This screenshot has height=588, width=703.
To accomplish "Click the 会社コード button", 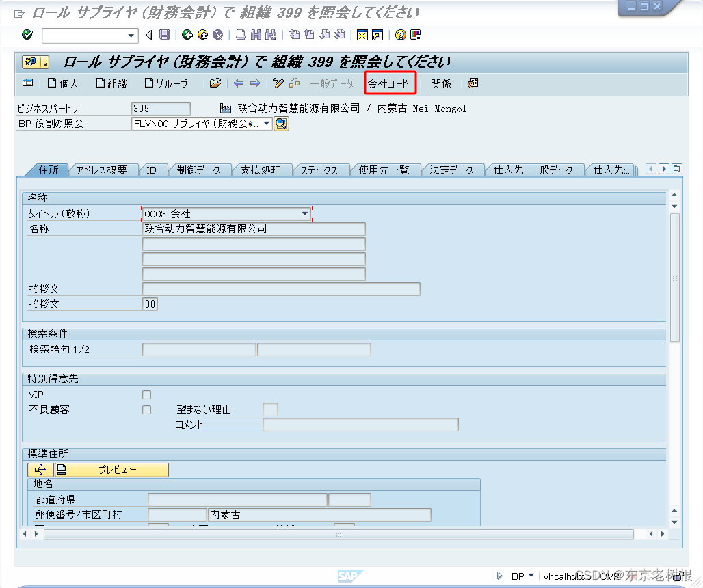I will pyautogui.click(x=390, y=83).
